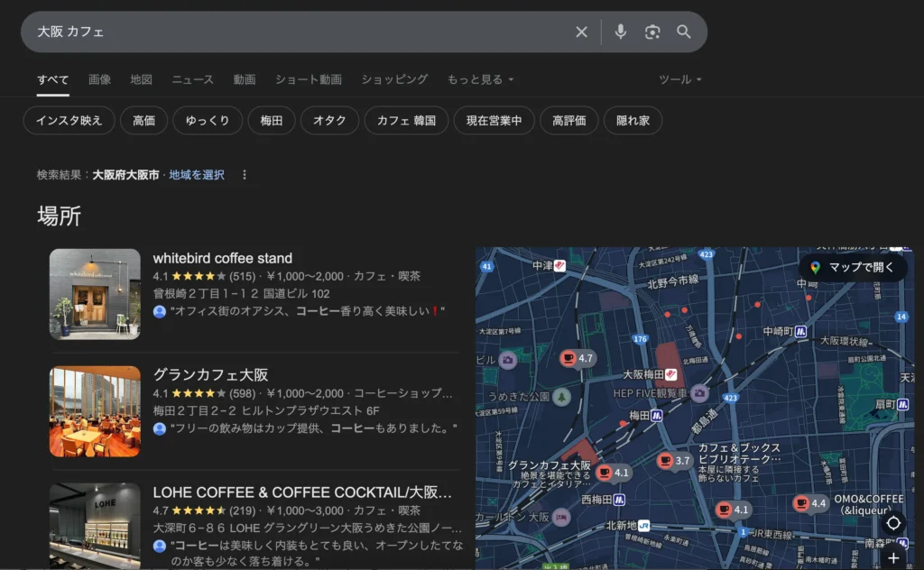This screenshot has width=924, height=570.
Task: Select the すべて tab
Action: 53,79
